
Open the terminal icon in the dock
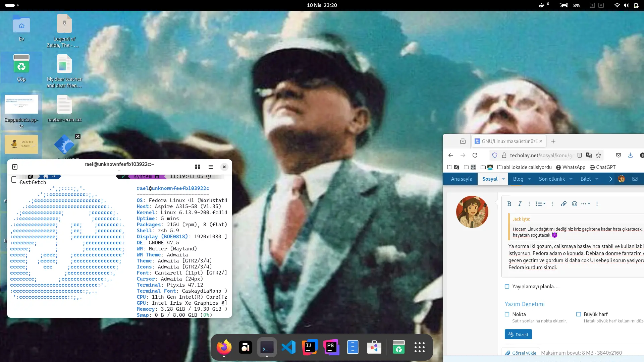coord(267,347)
